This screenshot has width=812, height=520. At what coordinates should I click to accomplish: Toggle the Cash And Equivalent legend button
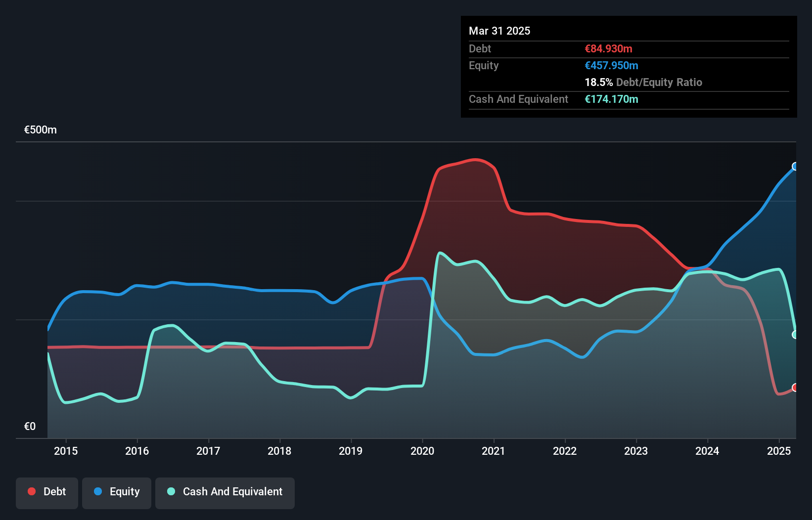[225, 493]
